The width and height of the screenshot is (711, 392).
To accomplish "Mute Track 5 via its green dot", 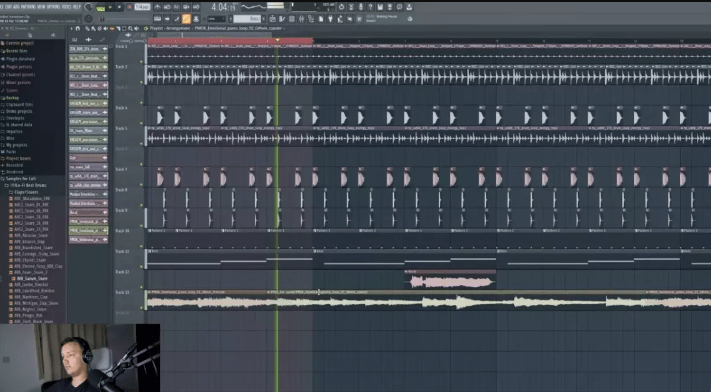I will pyautogui.click(x=141, y=144).
